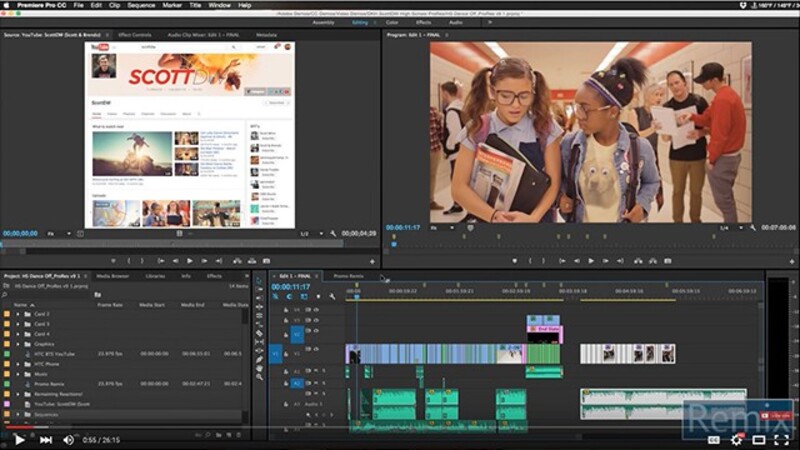Viewport: 800px width, 450px height.
Task: Add marker in Program monitor
Action: coord(514,261)
